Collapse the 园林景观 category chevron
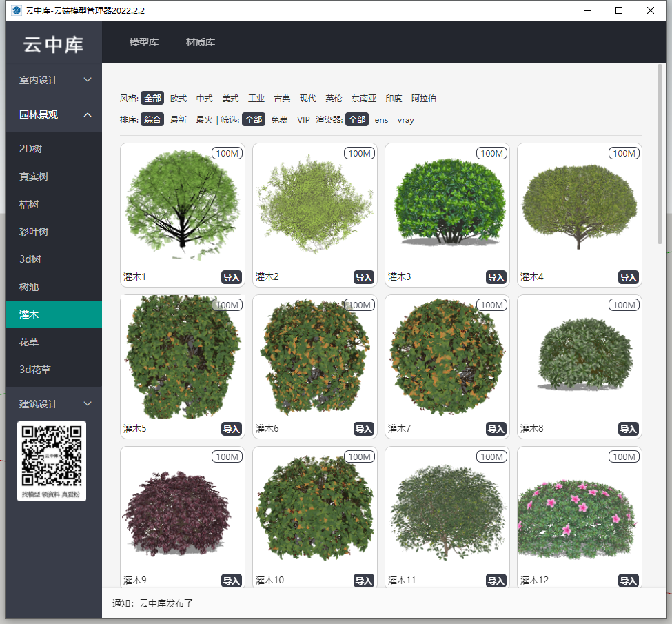 [88, 115]
